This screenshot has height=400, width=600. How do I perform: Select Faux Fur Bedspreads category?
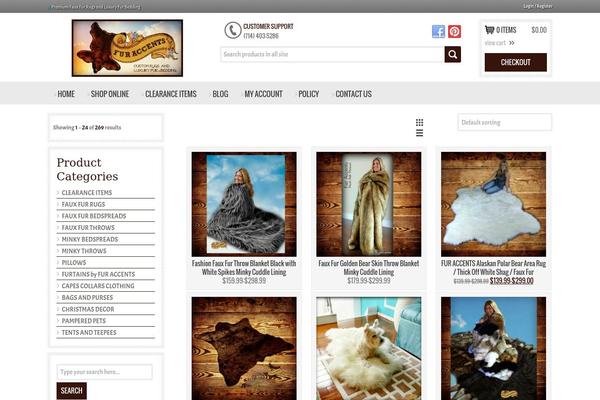coord(94,216)
